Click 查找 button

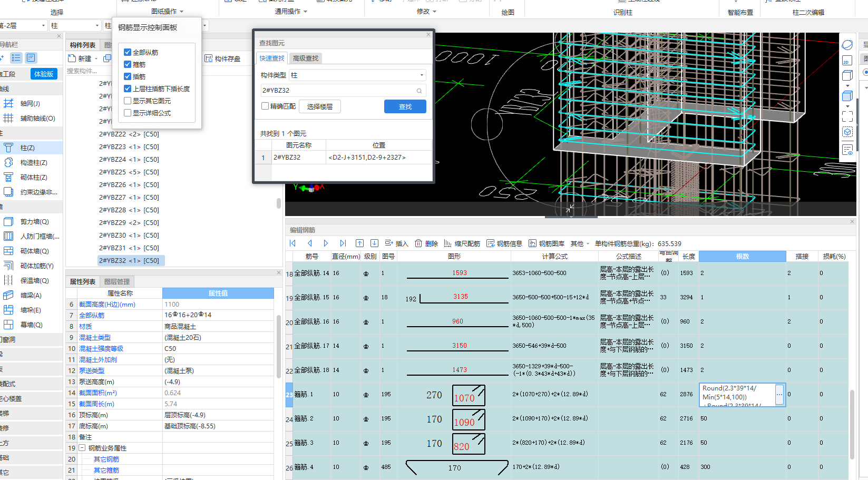point(405,106)
